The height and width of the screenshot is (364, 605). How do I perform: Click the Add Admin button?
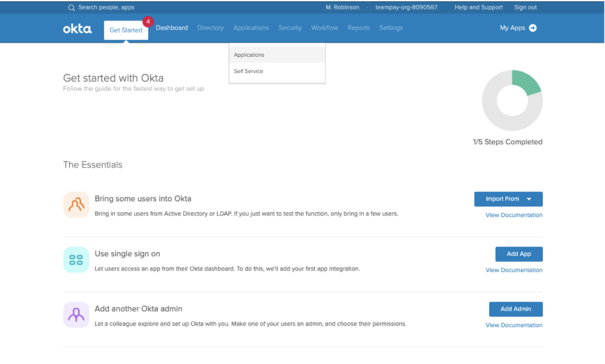(515, 309)
